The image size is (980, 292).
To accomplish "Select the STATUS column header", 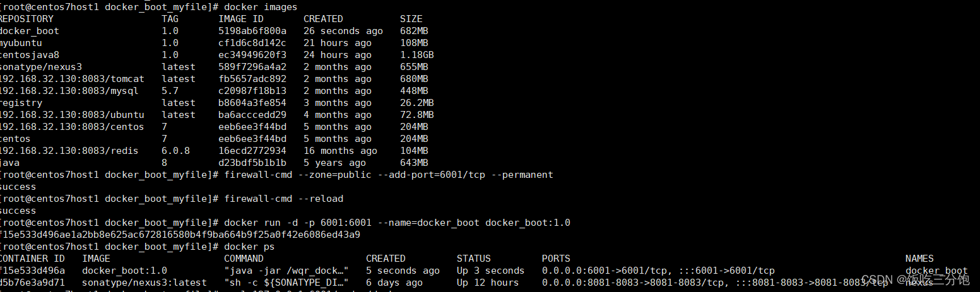I will (x=474, y=259).
